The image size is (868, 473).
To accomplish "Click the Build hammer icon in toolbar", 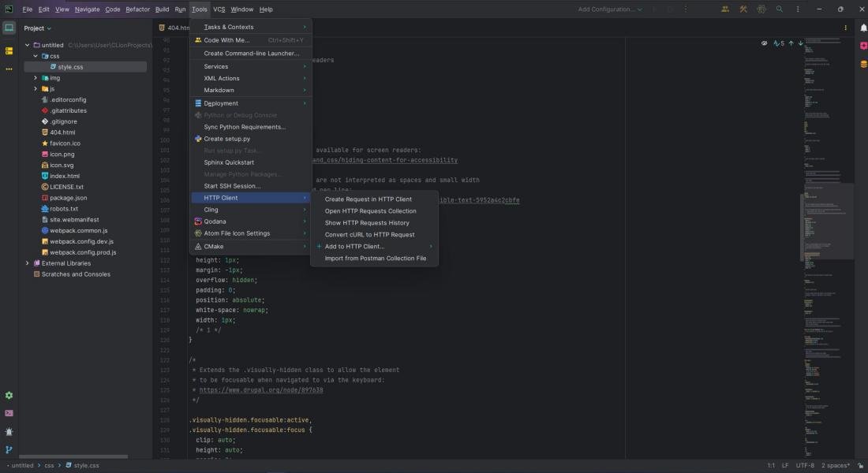I will point(743,9).
